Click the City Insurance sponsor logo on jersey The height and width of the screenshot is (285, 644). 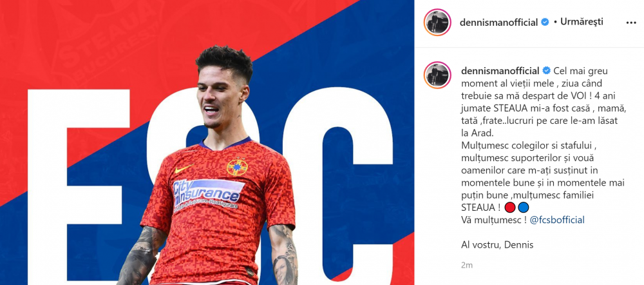point(208,194)
